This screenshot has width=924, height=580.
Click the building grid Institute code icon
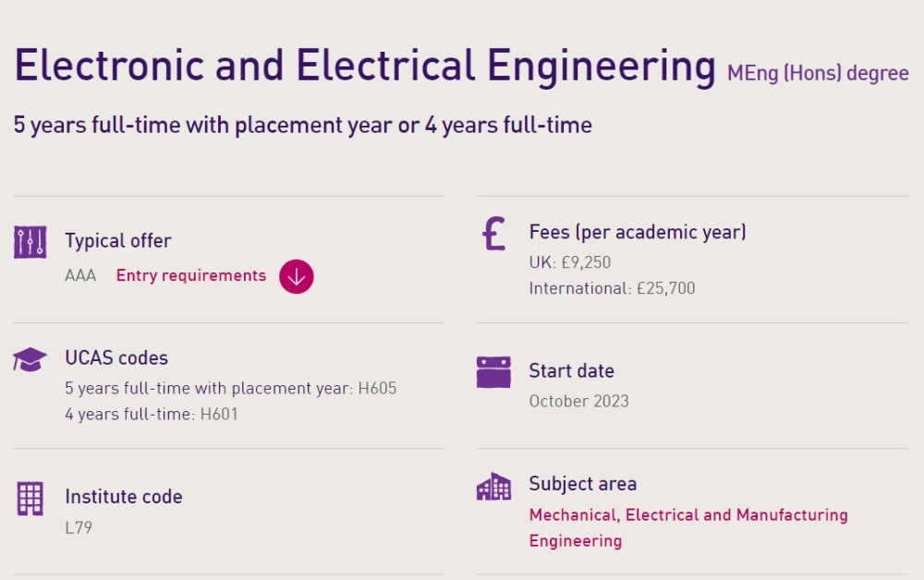tap(30, 499)
